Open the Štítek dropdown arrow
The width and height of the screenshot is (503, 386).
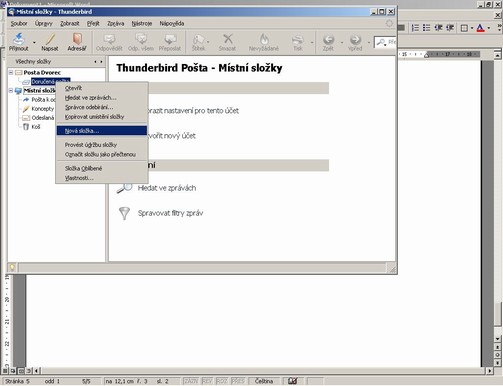[208, 43]
